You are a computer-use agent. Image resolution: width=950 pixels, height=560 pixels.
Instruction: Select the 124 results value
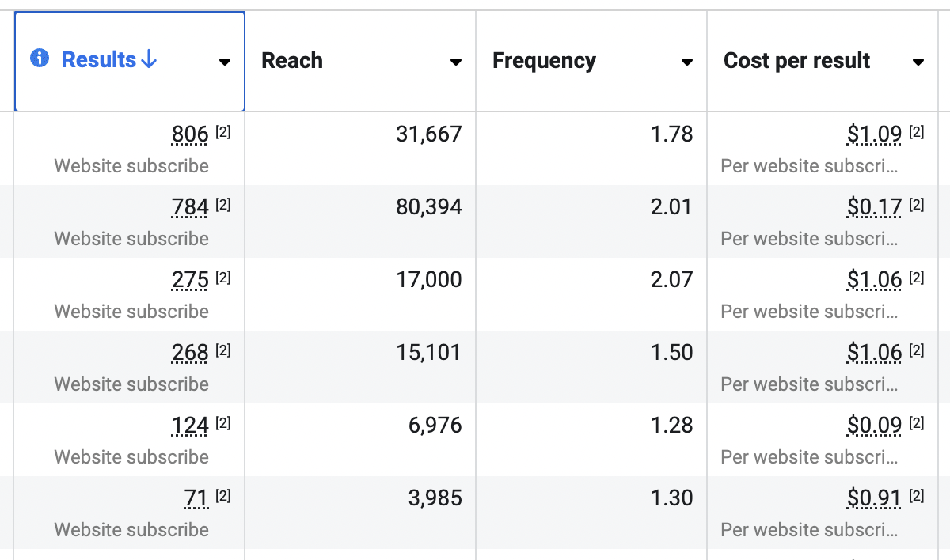(190, 426)
